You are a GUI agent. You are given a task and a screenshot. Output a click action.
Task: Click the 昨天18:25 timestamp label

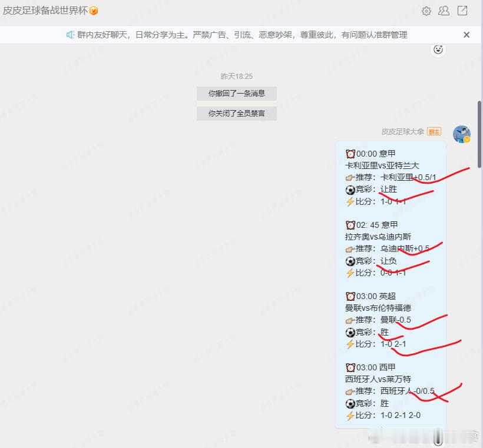pyautogui.click(x=236, y=76)
